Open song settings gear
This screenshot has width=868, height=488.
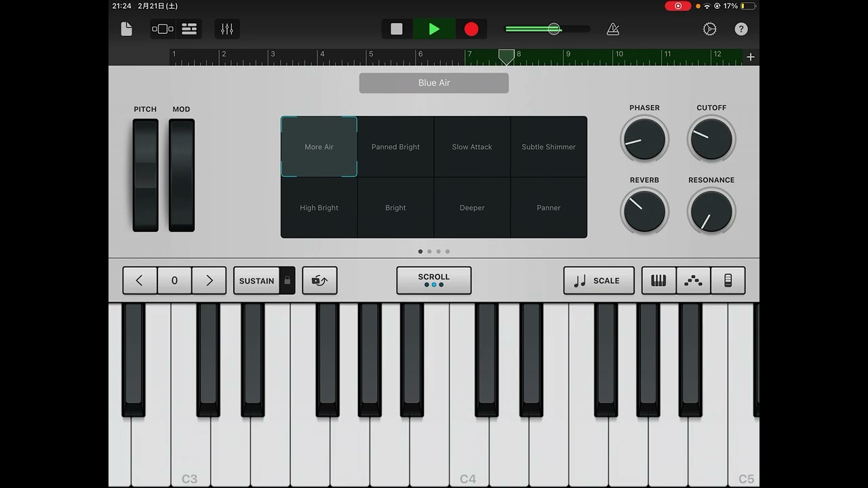[x=710, y=29]
